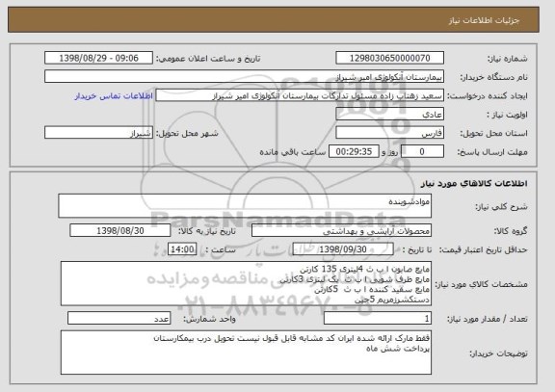Select the remaining time field 00:29:35
The image size is (555, 392).
354,151
